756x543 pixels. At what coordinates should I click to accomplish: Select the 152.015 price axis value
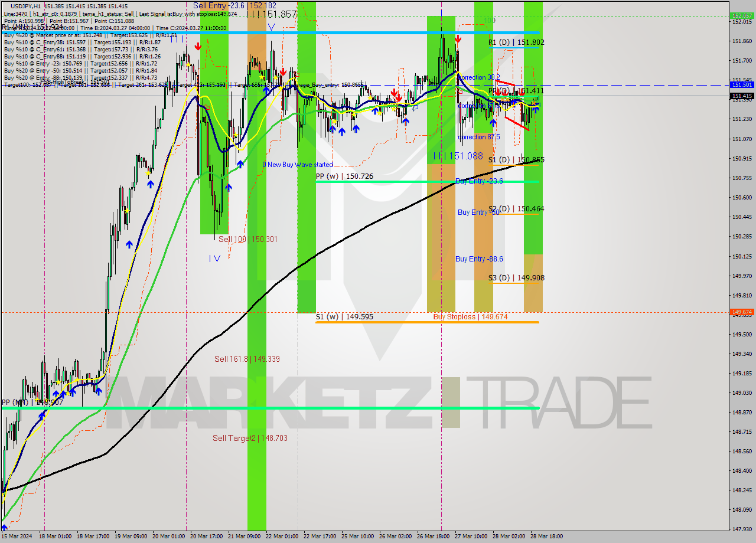pos(742,22)
